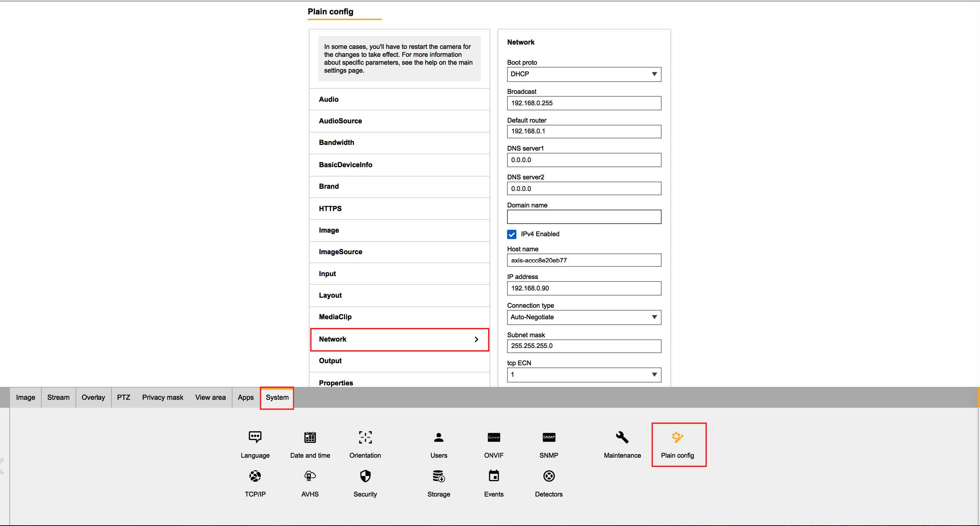Open the Events calendar icon

point(494,476)
